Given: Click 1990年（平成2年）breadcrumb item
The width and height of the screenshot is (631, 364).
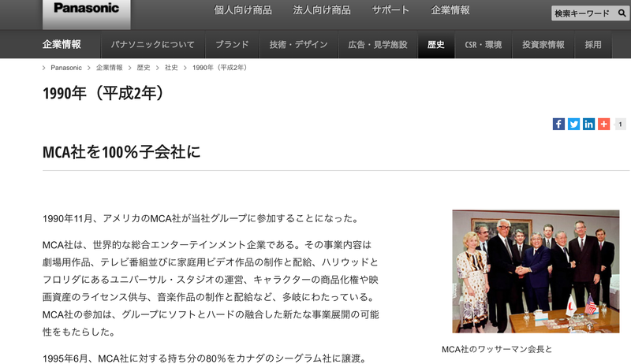Looking at the screenshot, I should [221, 68].
